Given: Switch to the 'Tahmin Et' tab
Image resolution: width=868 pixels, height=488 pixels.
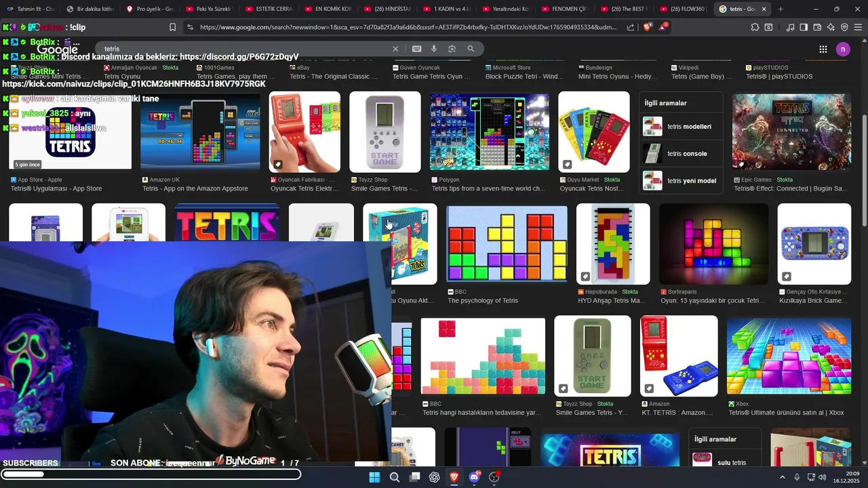Looking at the screenshot, I should [x=30, y=9].
